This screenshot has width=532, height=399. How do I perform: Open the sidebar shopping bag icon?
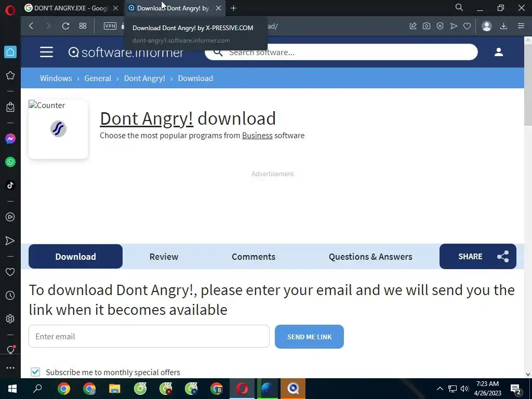click(x=10, y=107)
